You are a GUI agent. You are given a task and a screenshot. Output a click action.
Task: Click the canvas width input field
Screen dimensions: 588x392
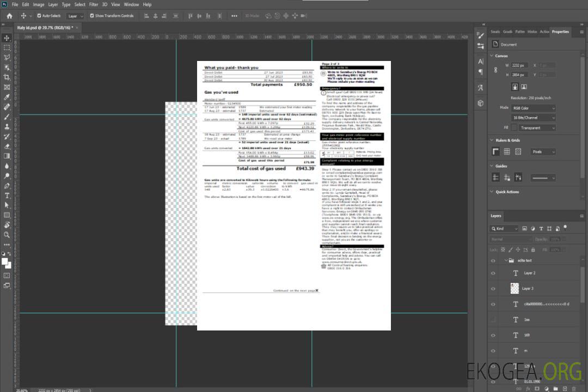click(x=519, y=65)
